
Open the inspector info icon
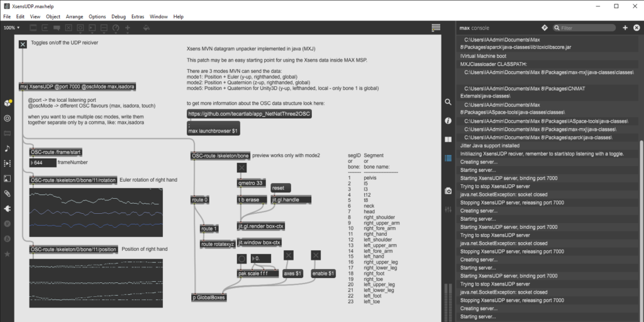pos(448,121)
